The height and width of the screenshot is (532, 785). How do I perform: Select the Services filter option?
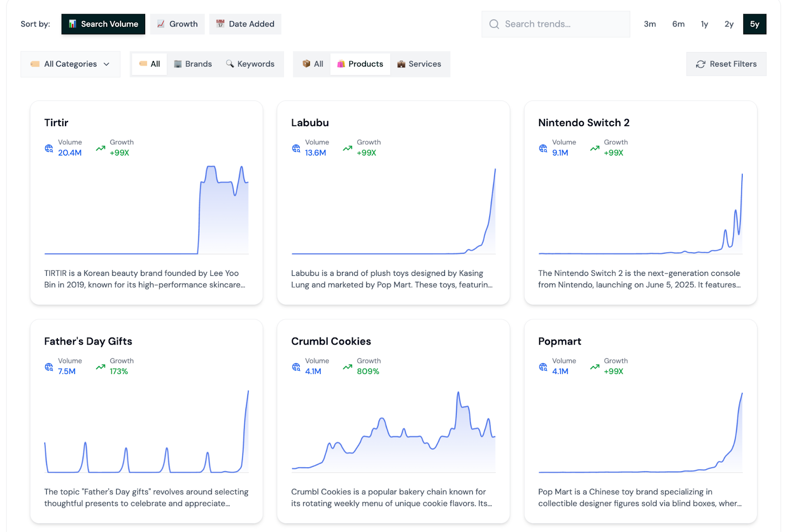click(x=420, y=64)
